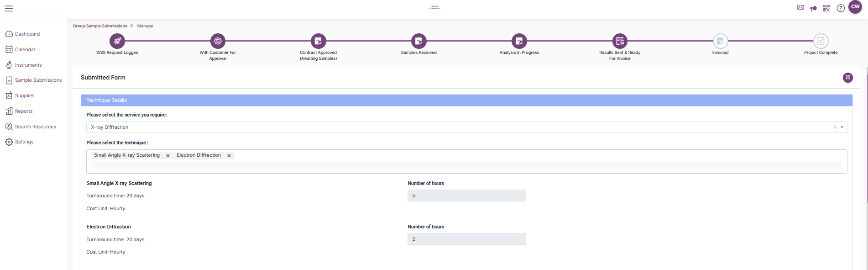Open Reports menu item
This screenshot has height=270, width=868.
tap(24, 111)
